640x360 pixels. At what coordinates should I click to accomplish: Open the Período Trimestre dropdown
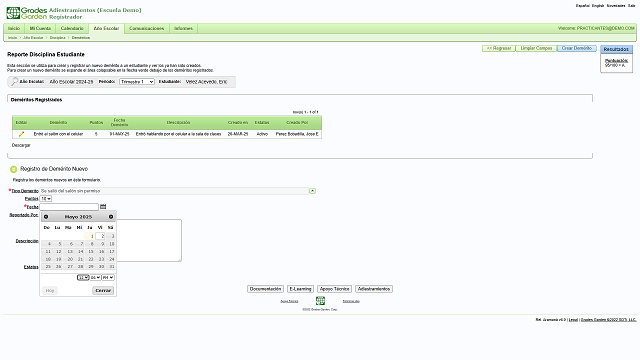137,82
